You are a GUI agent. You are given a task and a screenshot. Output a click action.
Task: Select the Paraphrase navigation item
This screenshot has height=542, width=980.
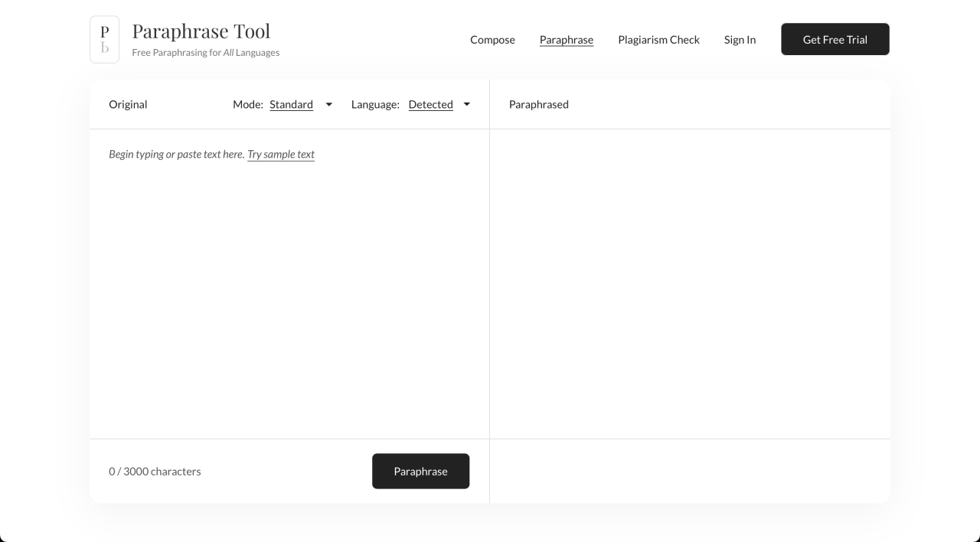coord(566,40)
